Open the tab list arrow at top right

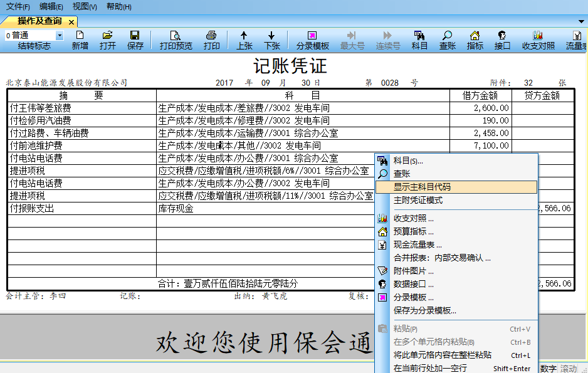click(x=582, y=21)
